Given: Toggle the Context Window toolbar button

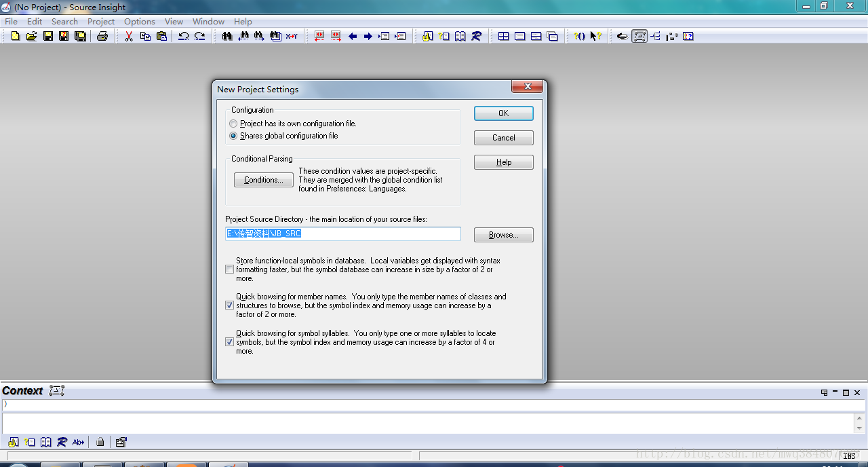Looking at the screenshot, I should [639, 36].
